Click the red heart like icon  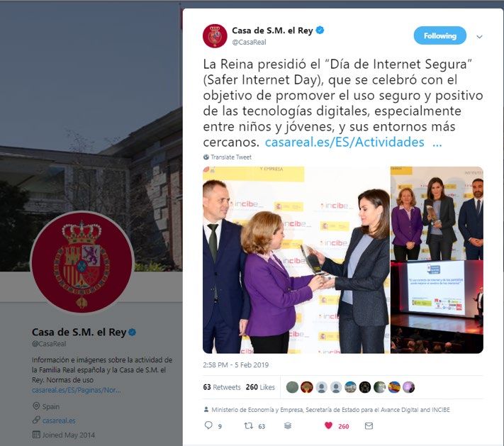(x=328, y=425)
